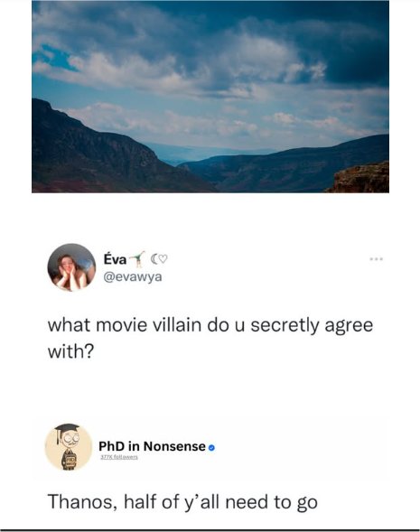Open the cloudy mountain landscape photo
This screenshot has width=420, height=532.
[x=210, y=97]
